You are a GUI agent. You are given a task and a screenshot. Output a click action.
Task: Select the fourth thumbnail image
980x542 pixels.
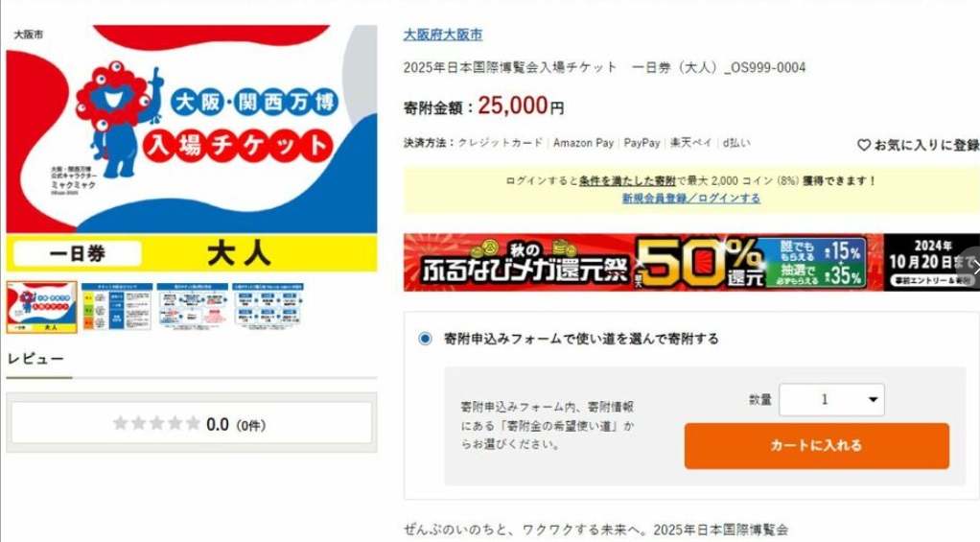point(268,307)
